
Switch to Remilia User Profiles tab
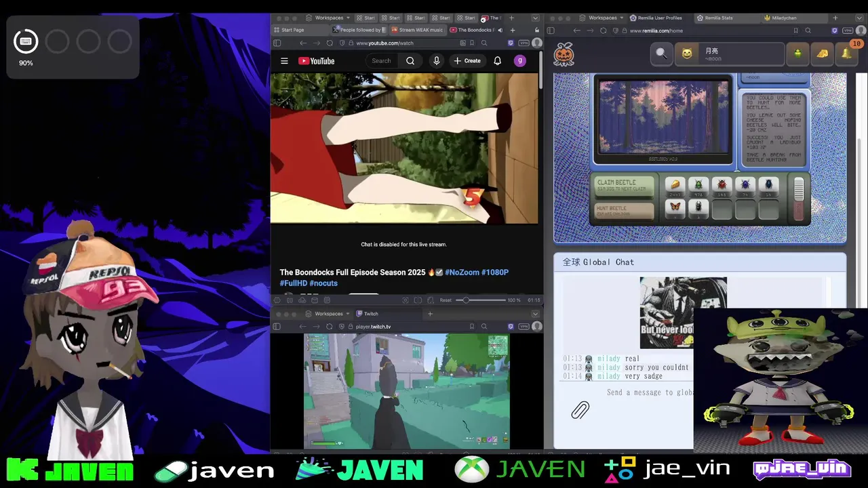[660, 18]
